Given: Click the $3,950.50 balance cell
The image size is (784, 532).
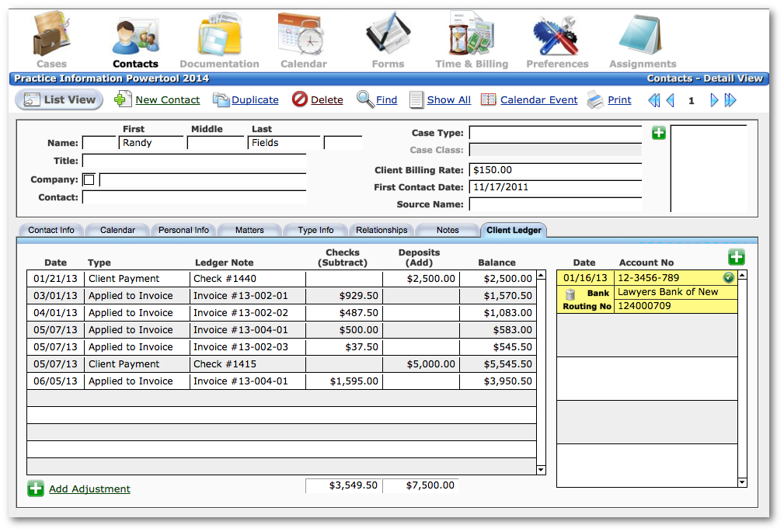Looking at the screenshot, I should (x=498, y=381).
